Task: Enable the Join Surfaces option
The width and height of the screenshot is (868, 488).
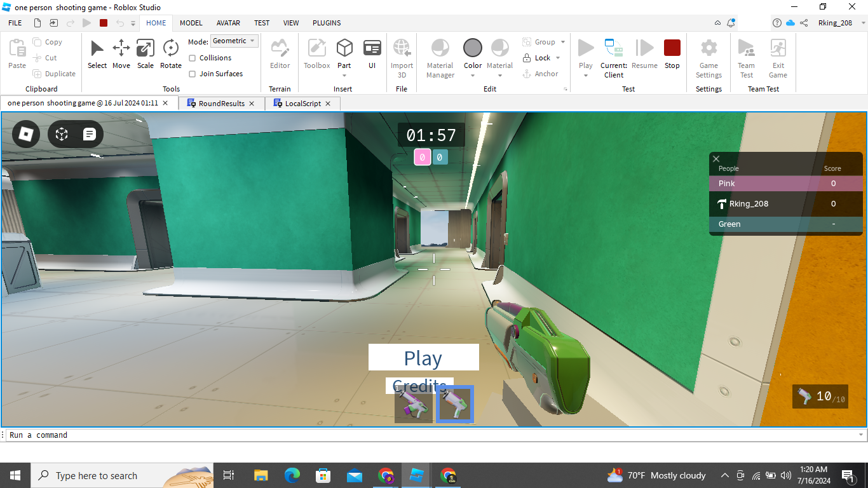Action: [x=192, y=74]
